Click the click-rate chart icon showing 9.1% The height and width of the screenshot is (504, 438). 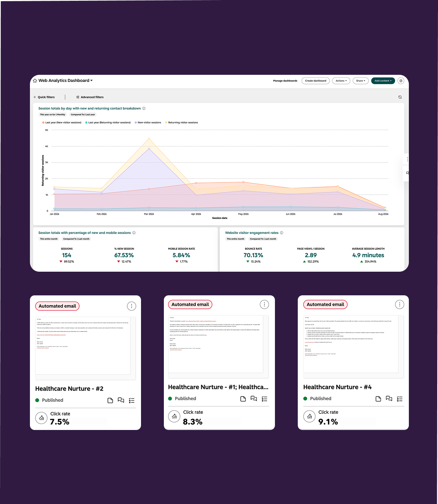pyautogui.click(x=309, y=416)
